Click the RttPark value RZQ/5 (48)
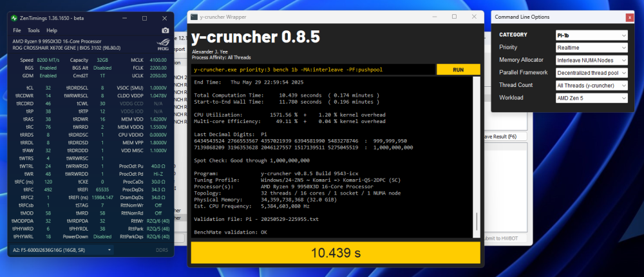Screen dimensions: 644x277 pyautogui.click(x=158, y=229)
